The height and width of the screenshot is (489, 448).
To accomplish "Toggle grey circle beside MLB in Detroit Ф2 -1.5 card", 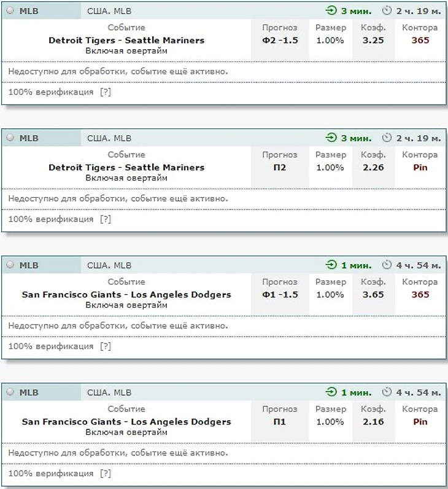I will pos(10,11).
